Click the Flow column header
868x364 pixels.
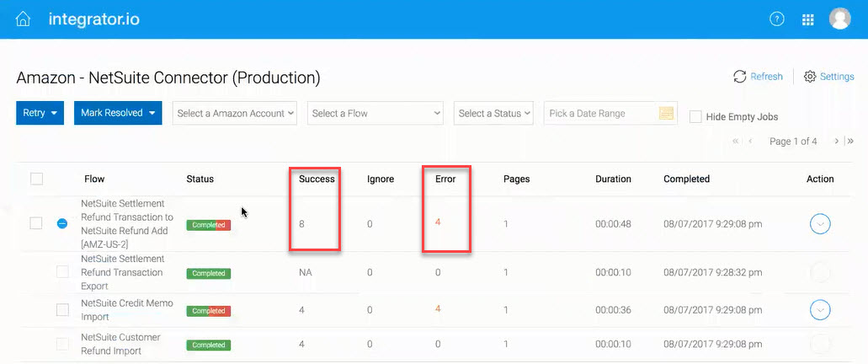click(94, 179)
